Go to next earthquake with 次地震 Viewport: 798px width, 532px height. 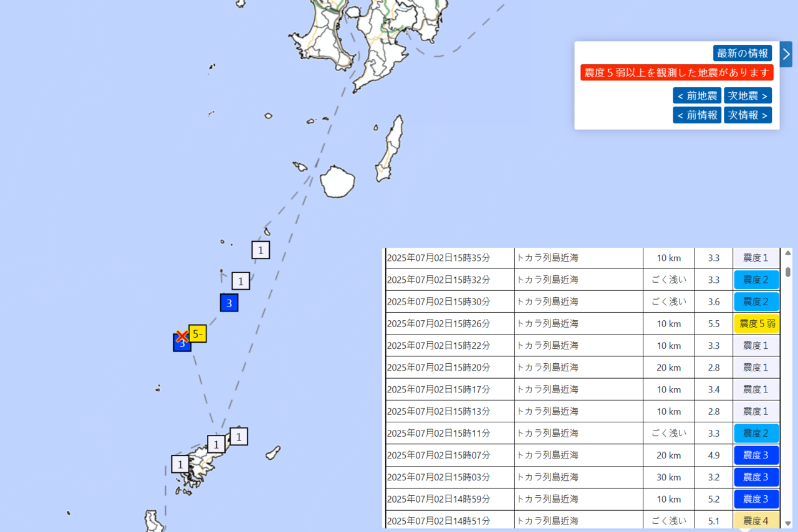[x=748, y=95]
